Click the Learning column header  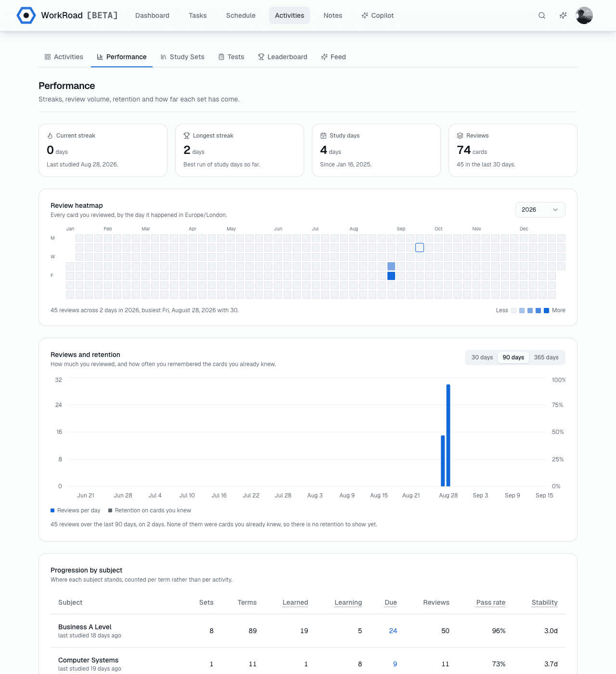348,602
